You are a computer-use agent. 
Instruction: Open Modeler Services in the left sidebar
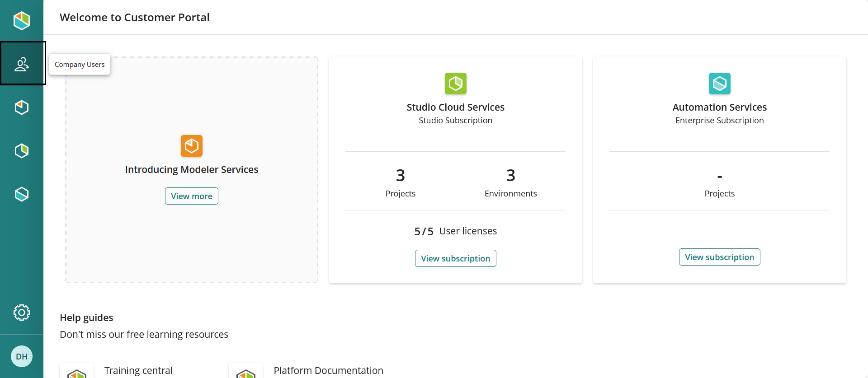point(22,107)
